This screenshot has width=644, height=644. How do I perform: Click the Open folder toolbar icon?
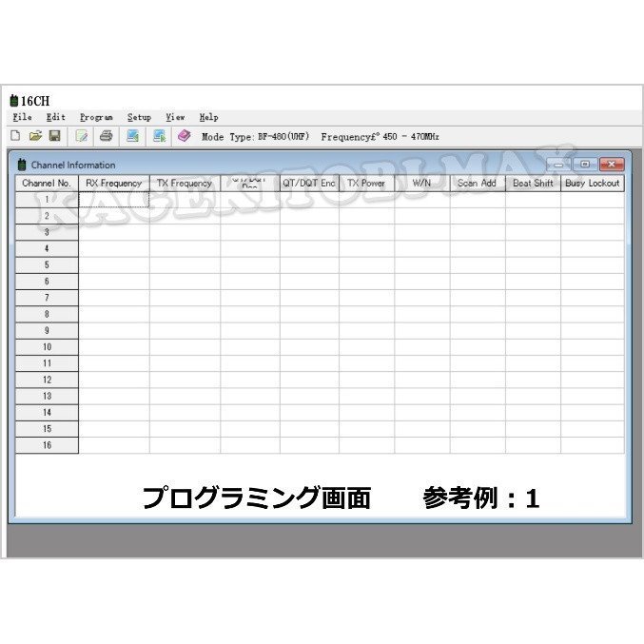(x=35, y=135)
